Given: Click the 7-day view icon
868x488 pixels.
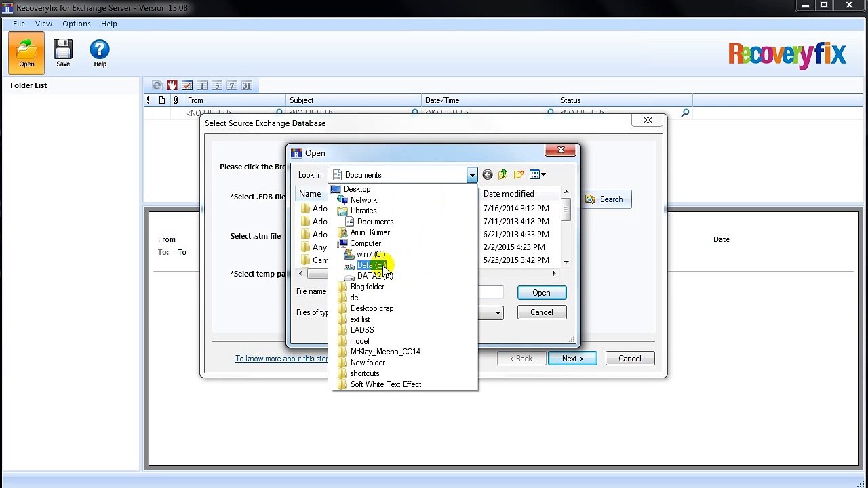Looking at the screenshot, I should [x=232, y=85].
